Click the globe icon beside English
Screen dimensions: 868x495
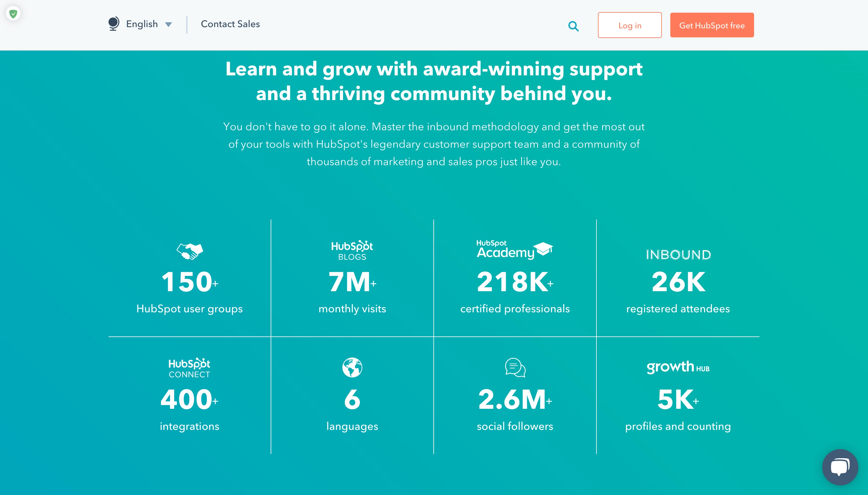coord(113,24)
